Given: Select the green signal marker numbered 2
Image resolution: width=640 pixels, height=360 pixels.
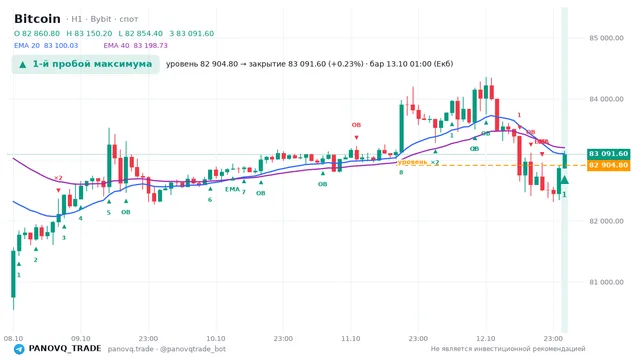Looking at the screenshot, I should coord(36,260).
